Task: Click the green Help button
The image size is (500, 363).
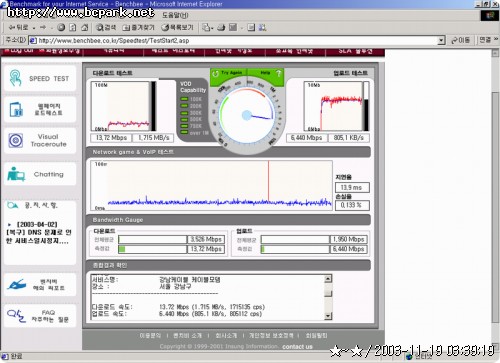Action: (266, 73)
